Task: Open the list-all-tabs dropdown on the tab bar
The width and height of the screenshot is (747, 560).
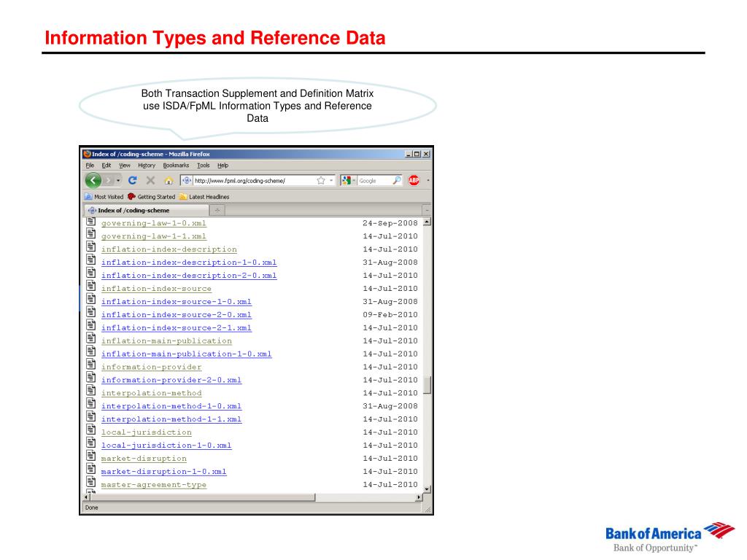Action: [426, 210]
